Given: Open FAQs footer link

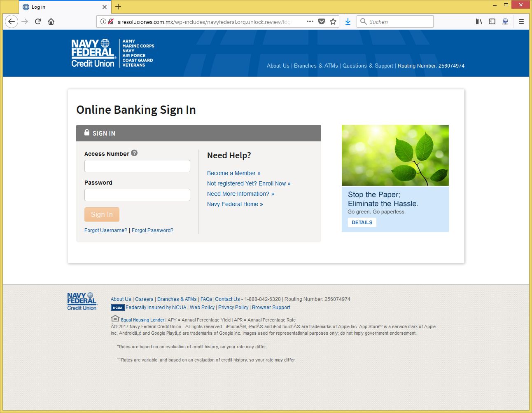Looking at the screenshot, I should [x=206, y=299].
